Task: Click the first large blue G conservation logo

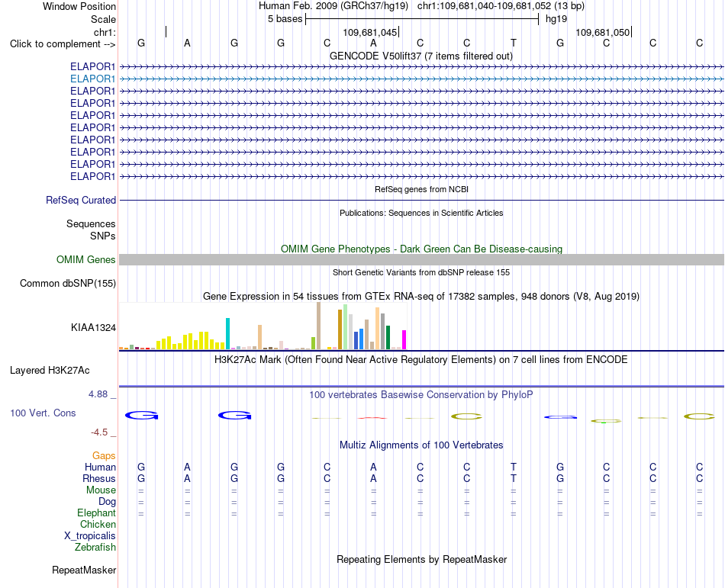Action: click(141, 415)
